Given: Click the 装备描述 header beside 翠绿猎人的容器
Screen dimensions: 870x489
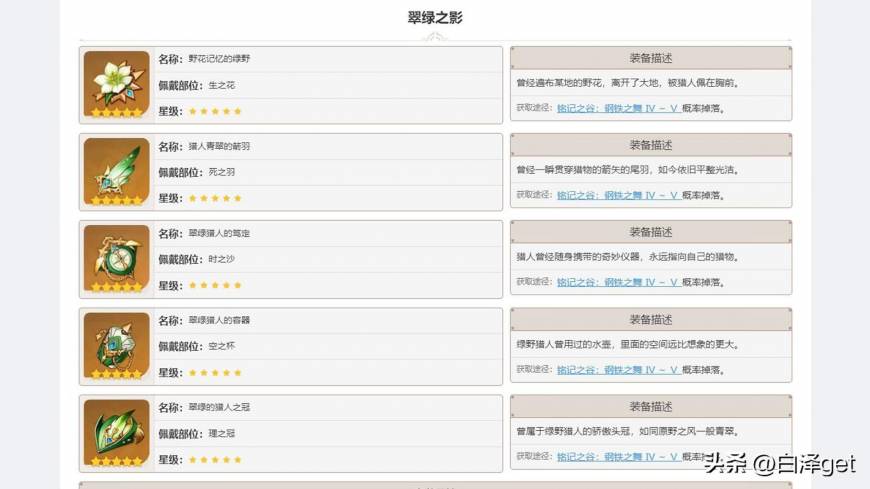Looking at the screenshot, I should point(651,320).
